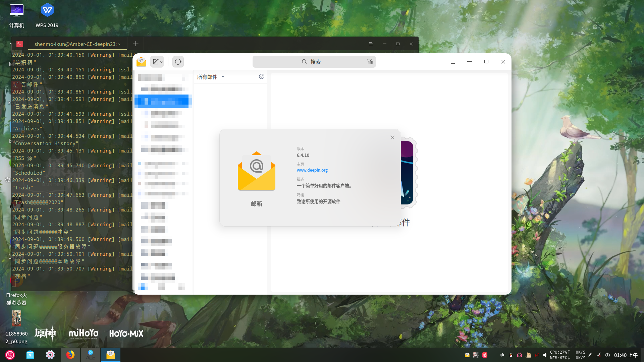Open the WPS 2019 desktop icon
The height and width of the screenshot is (362, 644).
[x=47, y=16]
